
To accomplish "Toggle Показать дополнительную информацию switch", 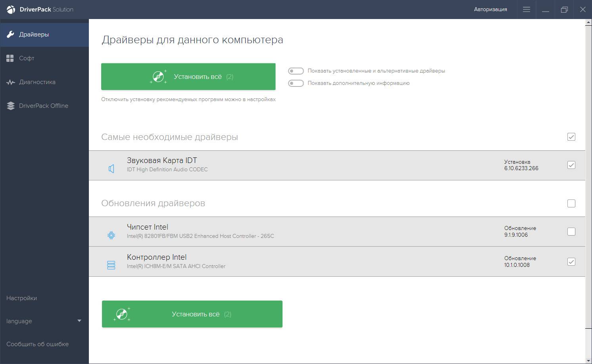I will click(296, 83).
